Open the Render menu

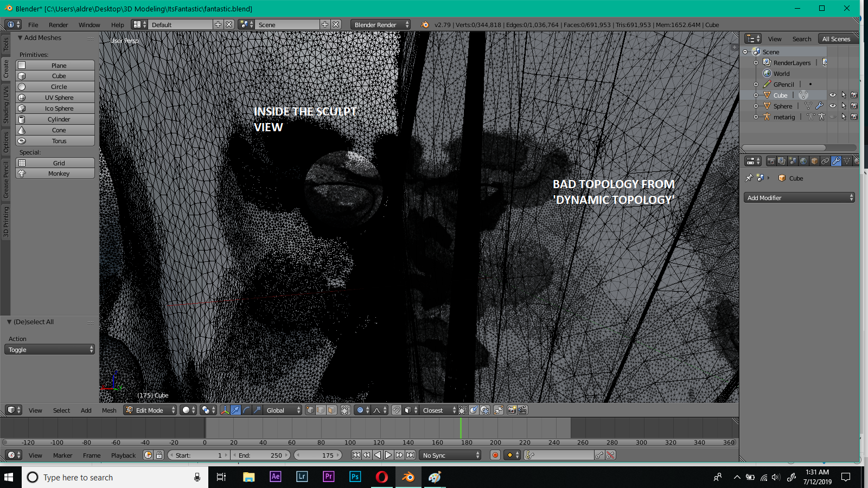pyautogui.click(x=58, y=25)
